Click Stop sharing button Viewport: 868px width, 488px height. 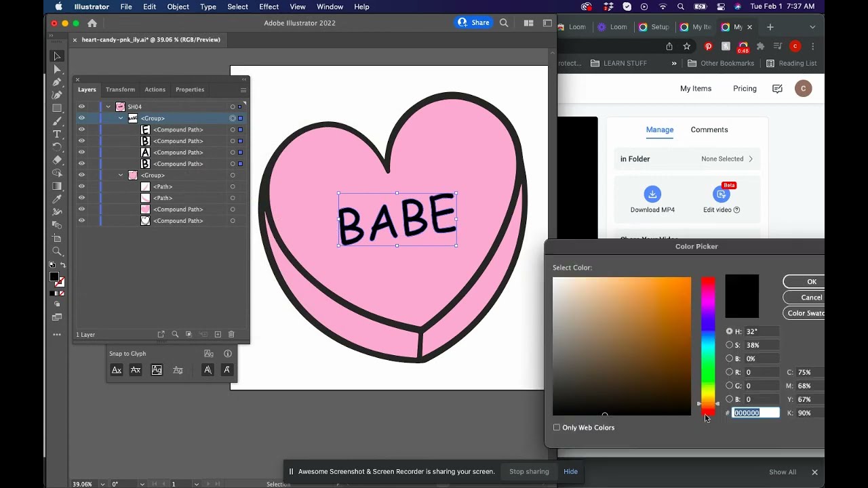[x=529, y=472]
